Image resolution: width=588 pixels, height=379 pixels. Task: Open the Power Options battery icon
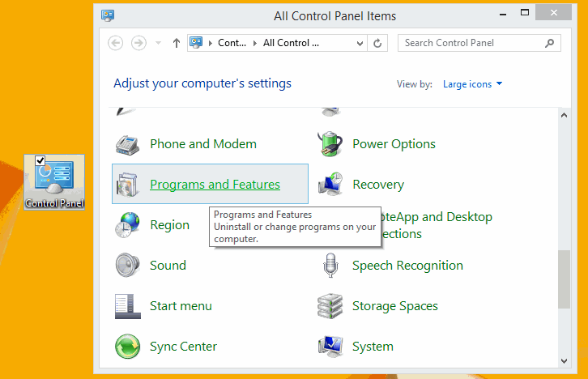[330, 143]
